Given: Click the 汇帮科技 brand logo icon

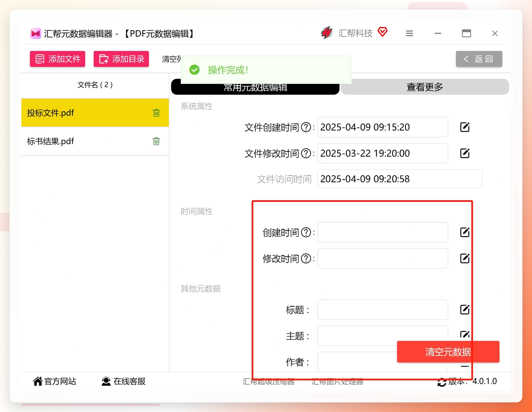Looking at the screenshot, I should 327,33.
